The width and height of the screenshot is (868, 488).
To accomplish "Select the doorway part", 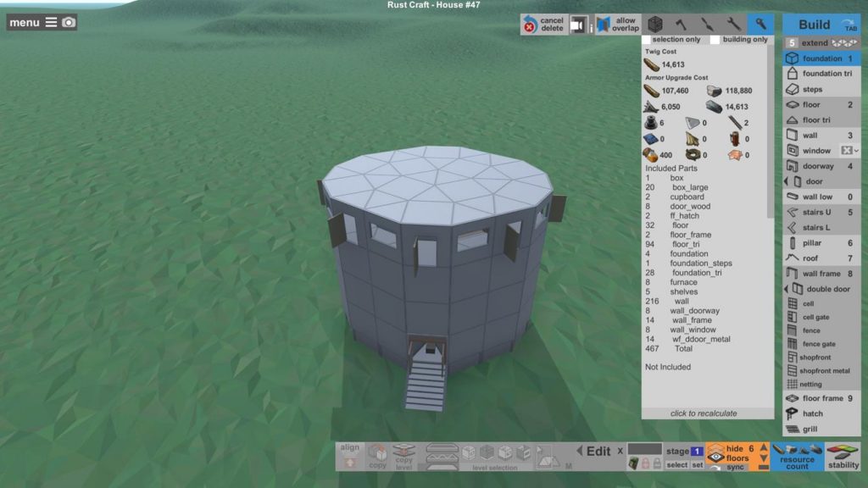I will click(821, 166).
